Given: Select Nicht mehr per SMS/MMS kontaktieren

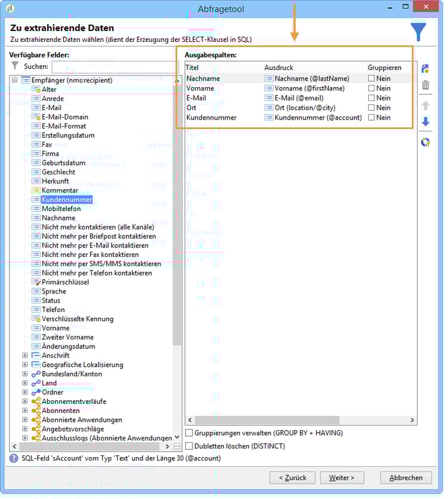Looking at the screenshot, I should 102,264.
